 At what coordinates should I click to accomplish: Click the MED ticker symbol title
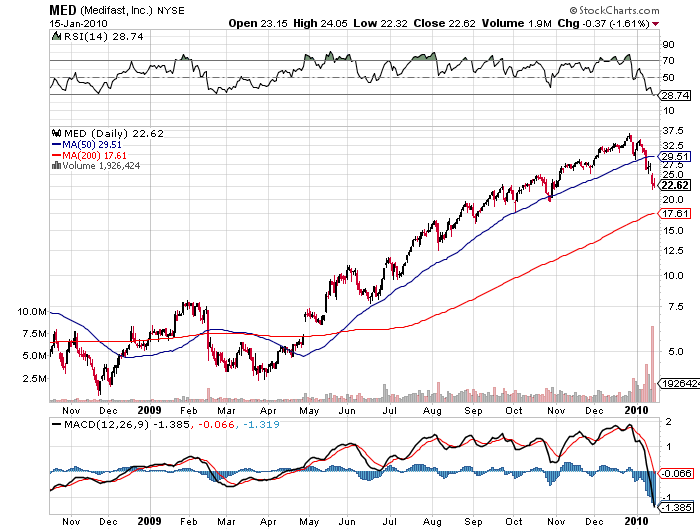click(63, 10)
